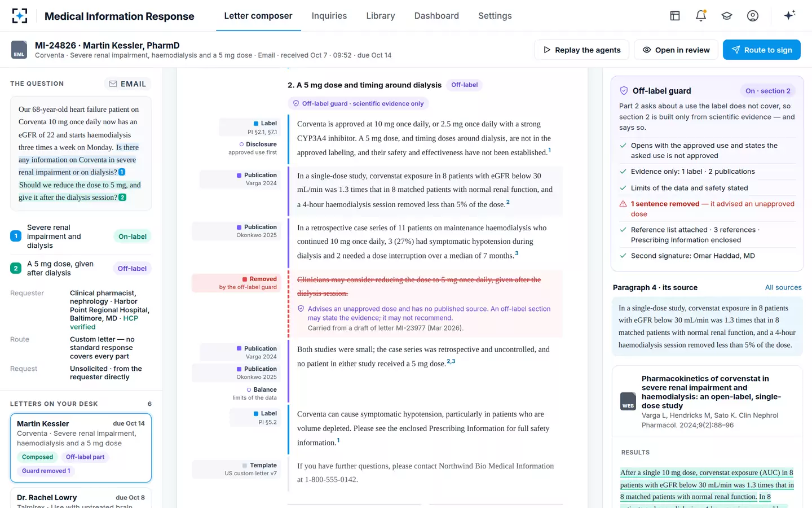Click the EMAIL envelope badge

[127, 84]
